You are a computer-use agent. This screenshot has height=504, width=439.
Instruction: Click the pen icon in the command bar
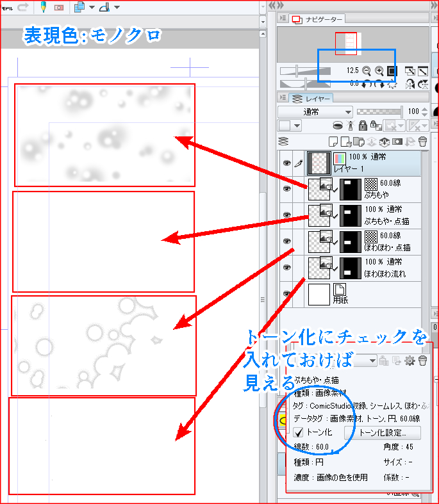click(43, 7)
